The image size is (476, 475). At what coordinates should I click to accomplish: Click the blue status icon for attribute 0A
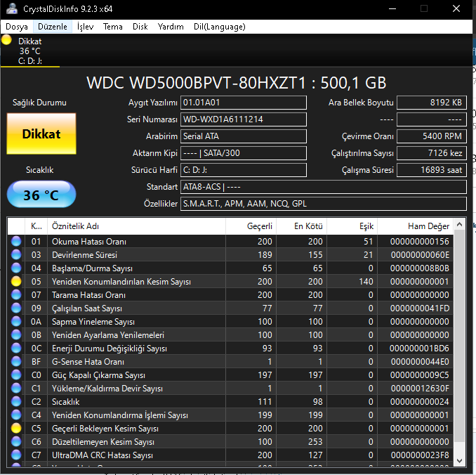point(16,322)
